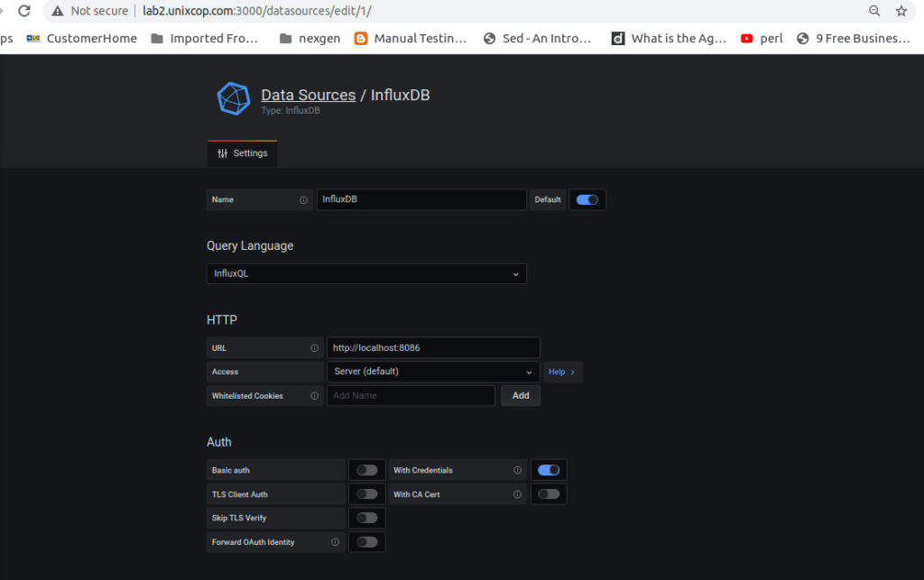Click the TLS Client Auth label
Viewport: 924px width, 580px height.
(240, 494)
